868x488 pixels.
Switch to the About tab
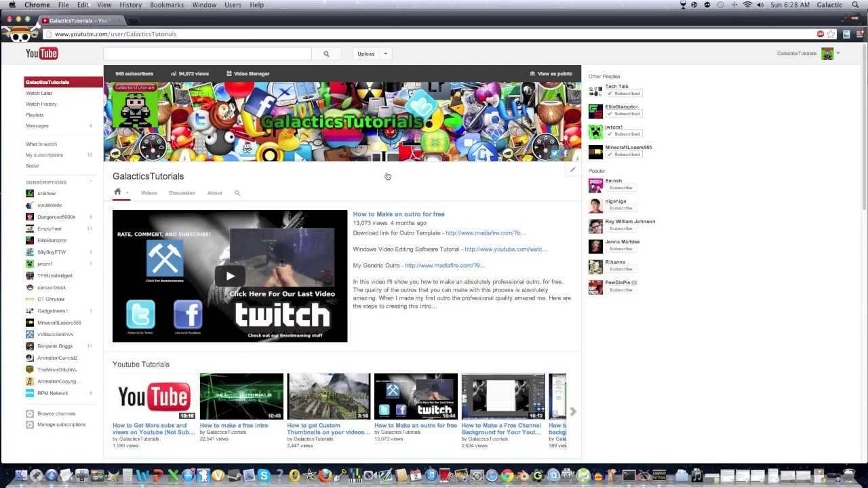coord(215,193)
